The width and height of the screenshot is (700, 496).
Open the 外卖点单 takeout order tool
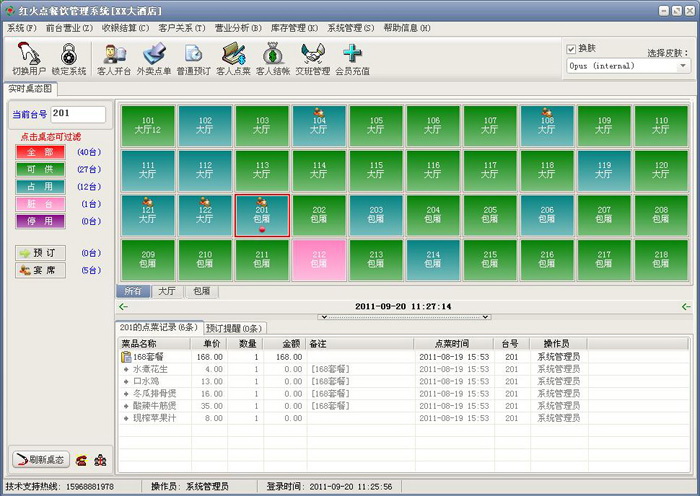(x=155, y=58)
